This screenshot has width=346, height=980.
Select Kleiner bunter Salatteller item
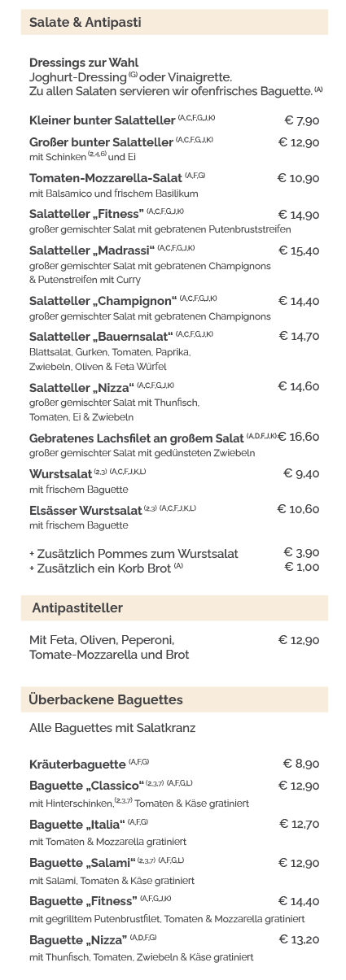(102, 120)
